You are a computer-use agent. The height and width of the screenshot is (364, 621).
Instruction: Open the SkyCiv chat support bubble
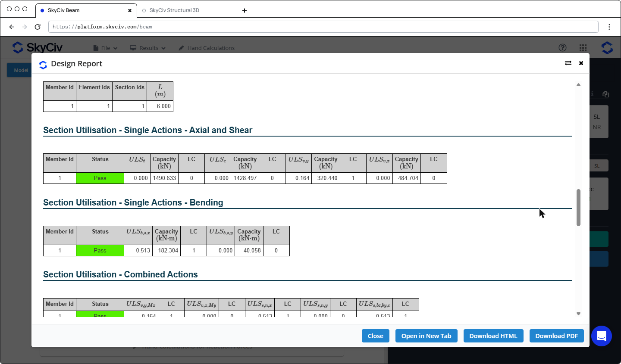point(602,336)
